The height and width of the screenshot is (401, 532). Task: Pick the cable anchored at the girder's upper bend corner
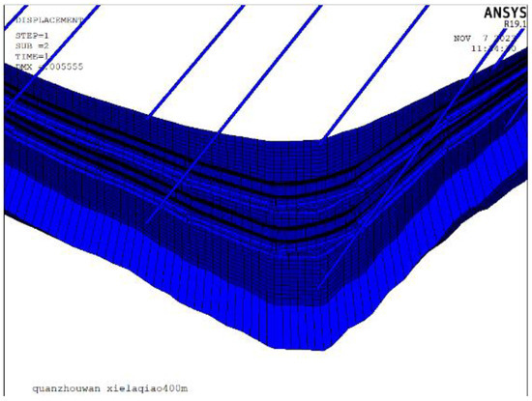point(374,73)
